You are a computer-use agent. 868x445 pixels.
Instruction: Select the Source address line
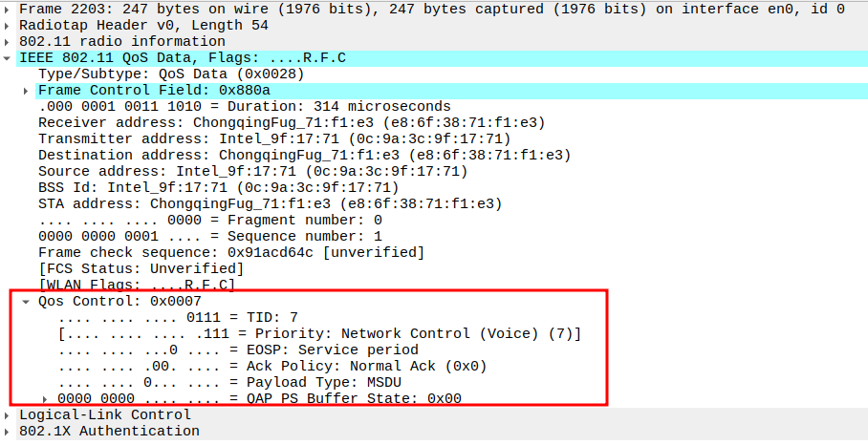click(x=252, y=171)
